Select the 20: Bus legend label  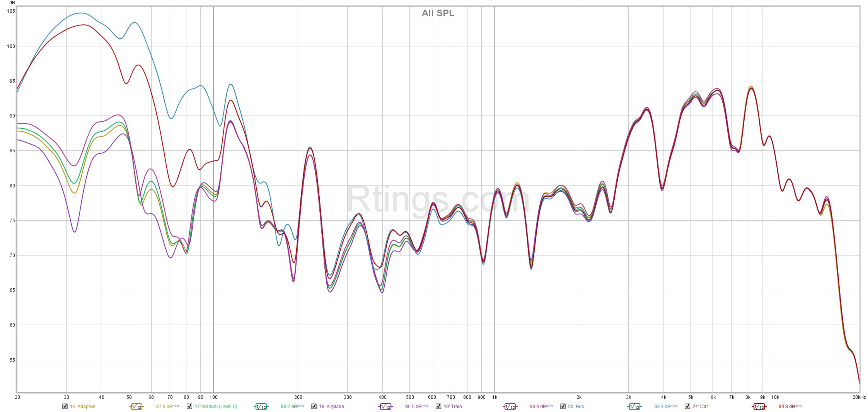(x=576, y=407)
